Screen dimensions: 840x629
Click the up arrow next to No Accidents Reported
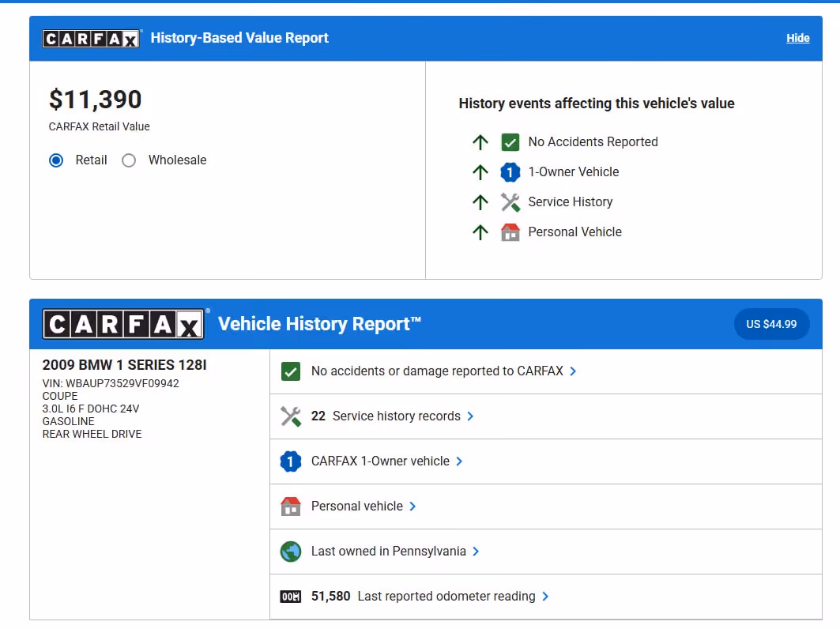point(480,142)
